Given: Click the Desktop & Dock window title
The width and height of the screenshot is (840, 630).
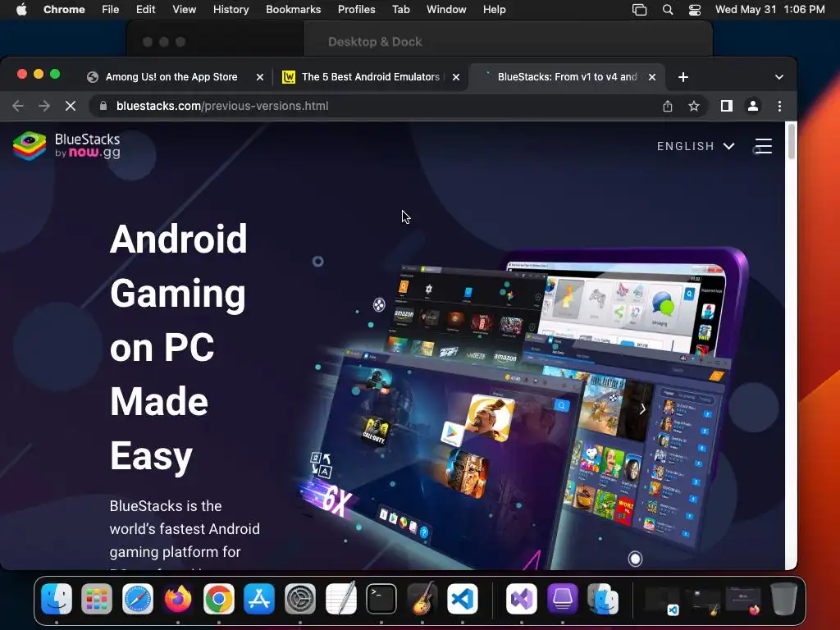Looking at the screenshot, I should pos(375,42).
